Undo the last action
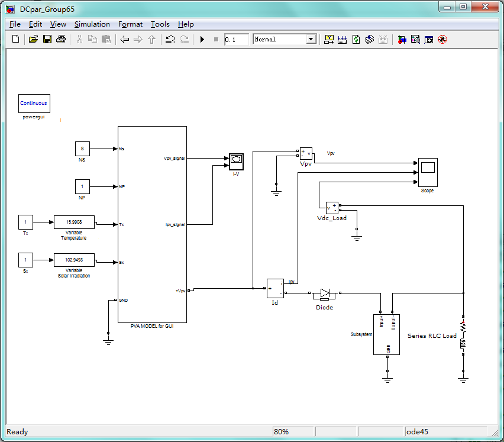The image size is (504, 442). click(169, 39)
